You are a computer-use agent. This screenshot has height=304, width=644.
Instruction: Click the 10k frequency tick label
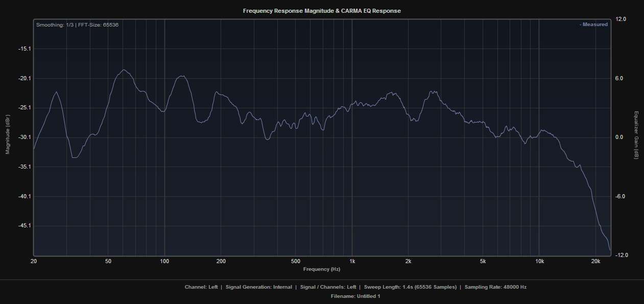539,261
